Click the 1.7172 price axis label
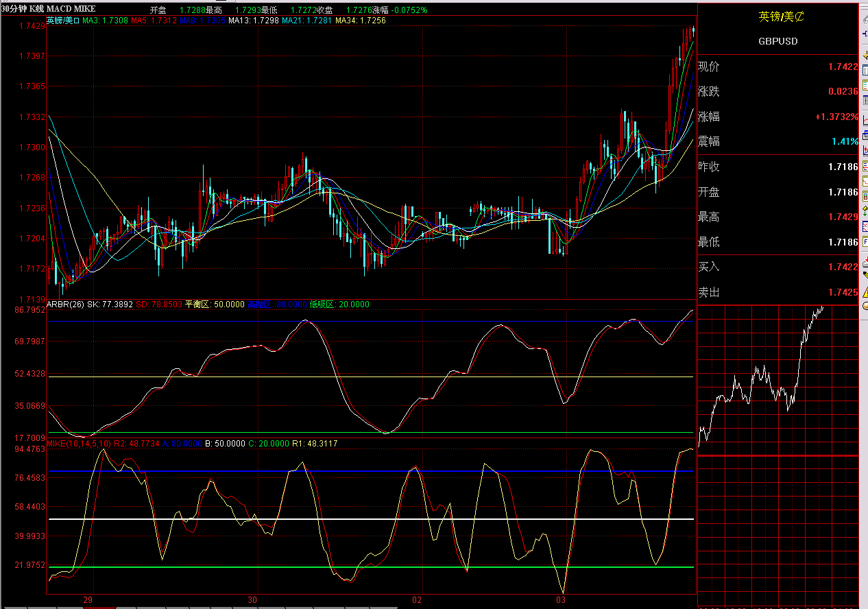Viewport: 868px width, 609px height. (32, 269)
